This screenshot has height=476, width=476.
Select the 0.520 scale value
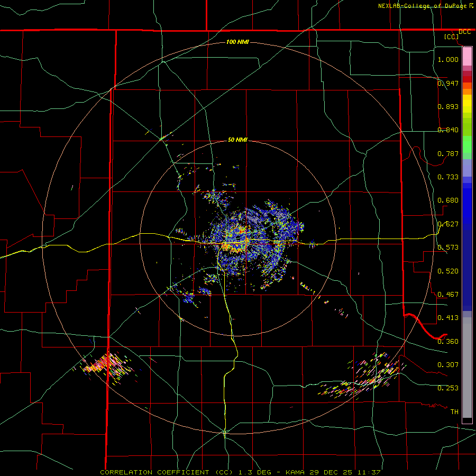[448, 271]
